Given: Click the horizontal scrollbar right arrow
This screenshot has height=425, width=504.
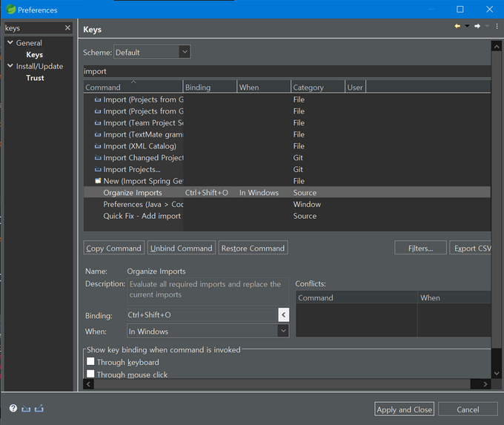Looking at the screenshot, I should point(485,383).
